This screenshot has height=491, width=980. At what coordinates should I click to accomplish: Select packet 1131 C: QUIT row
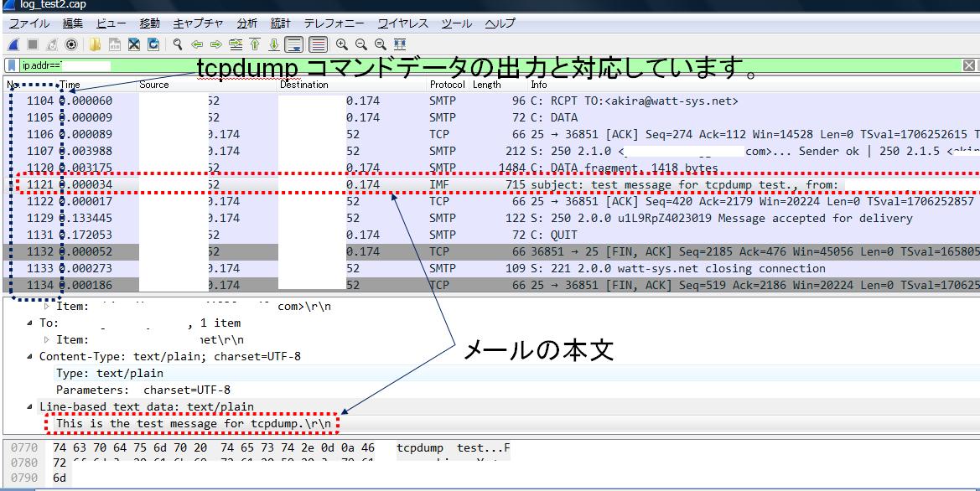click(x=490, y=235)
